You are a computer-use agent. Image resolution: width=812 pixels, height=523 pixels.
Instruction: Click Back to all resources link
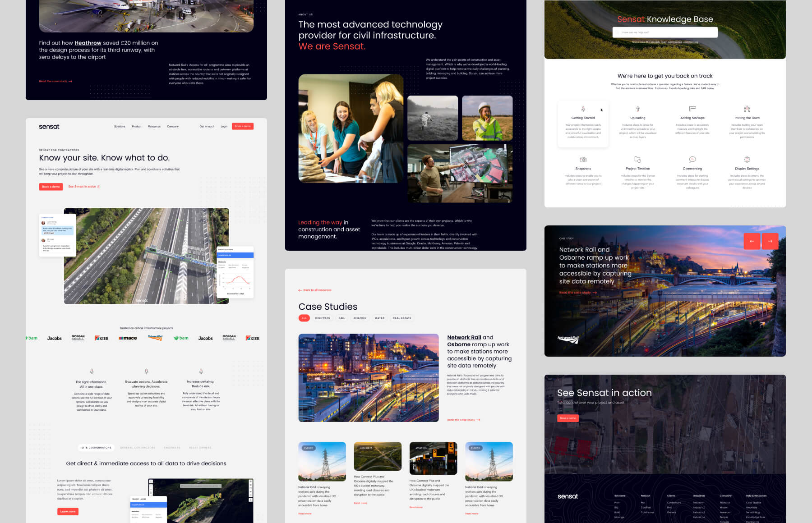tap(315, 290)
